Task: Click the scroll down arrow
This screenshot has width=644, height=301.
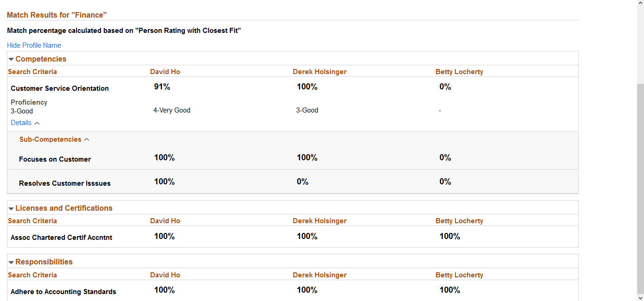Action: (641, 298)
